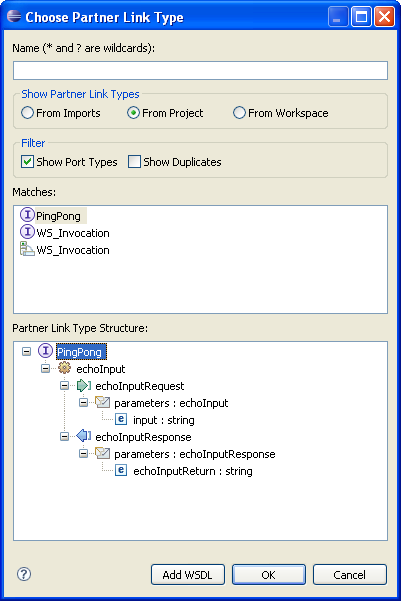Enable the Show Duplicates checkbox

click(x=135, y=162)
